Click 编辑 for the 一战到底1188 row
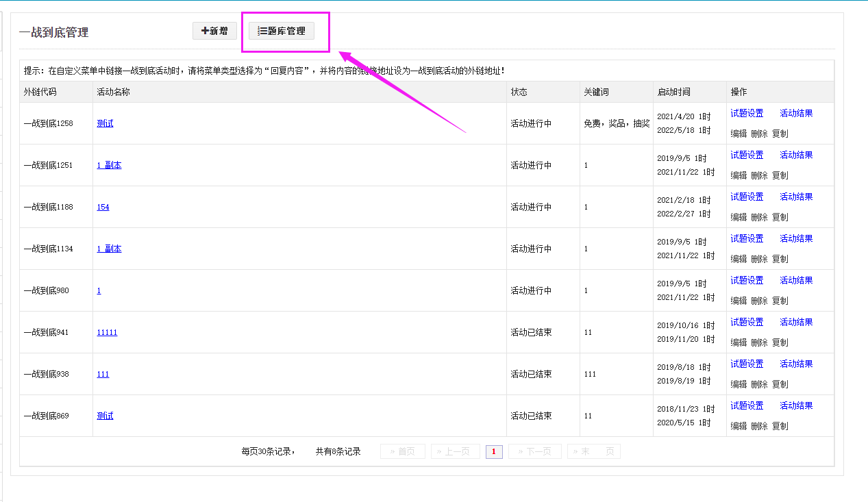 739,217
